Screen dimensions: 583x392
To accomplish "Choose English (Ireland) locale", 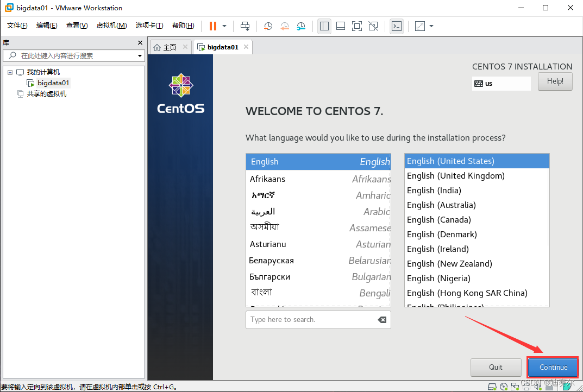I will pyautogui.click(x=477, y=249).
